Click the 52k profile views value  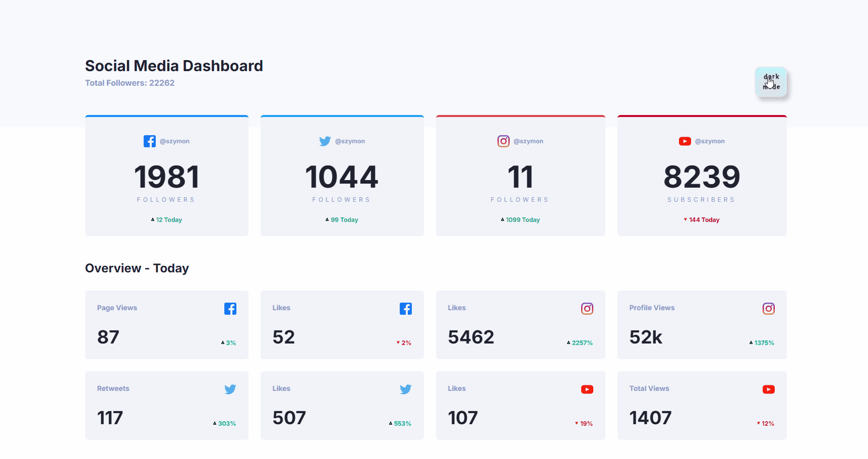[x=646, y=337]
